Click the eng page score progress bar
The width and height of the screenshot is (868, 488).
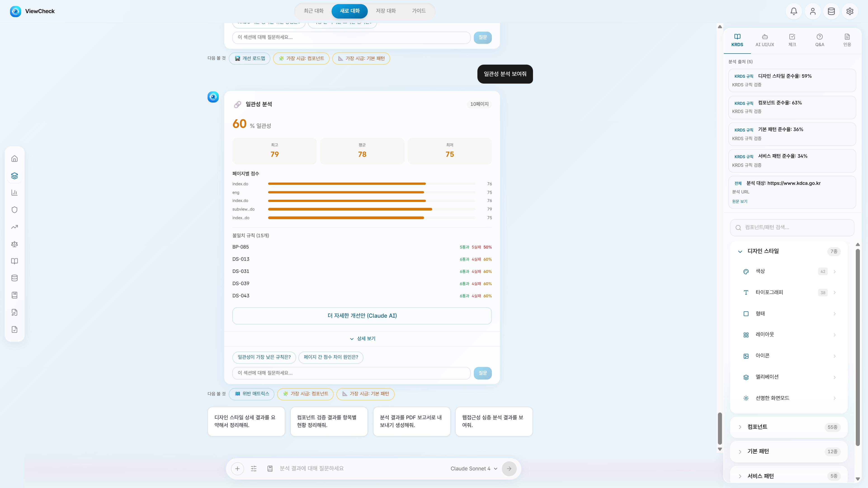(x=372, y=192)
